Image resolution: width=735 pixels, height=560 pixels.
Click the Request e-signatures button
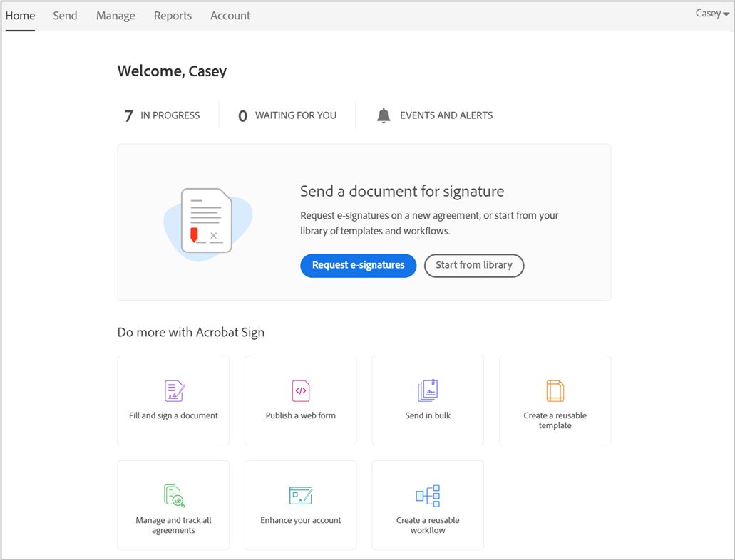click(x=358, y=265)
